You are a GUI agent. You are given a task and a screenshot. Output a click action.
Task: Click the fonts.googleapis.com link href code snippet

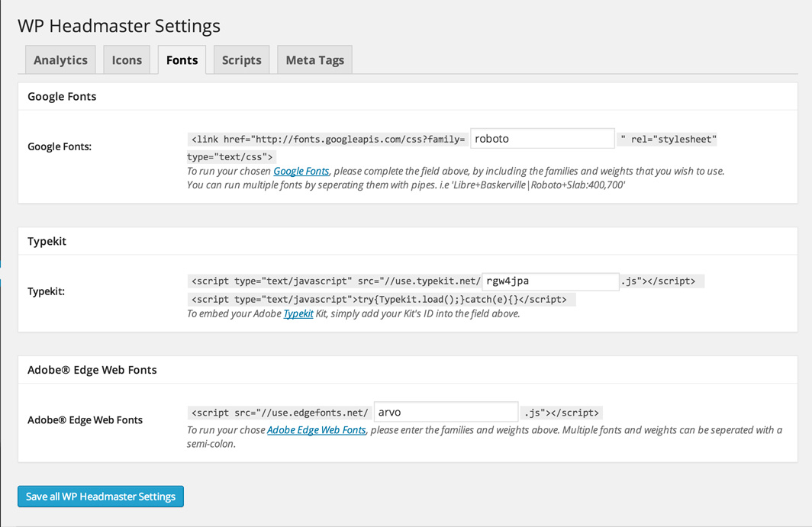pyautogui.click(x=328, y=140)
